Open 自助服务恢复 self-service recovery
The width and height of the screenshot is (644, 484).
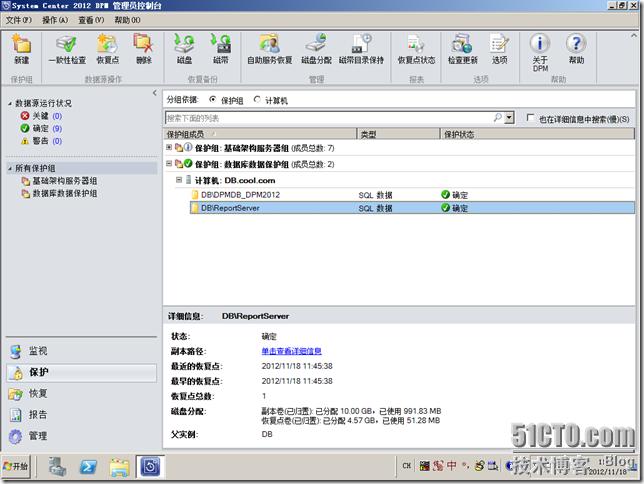pos(269,49)
